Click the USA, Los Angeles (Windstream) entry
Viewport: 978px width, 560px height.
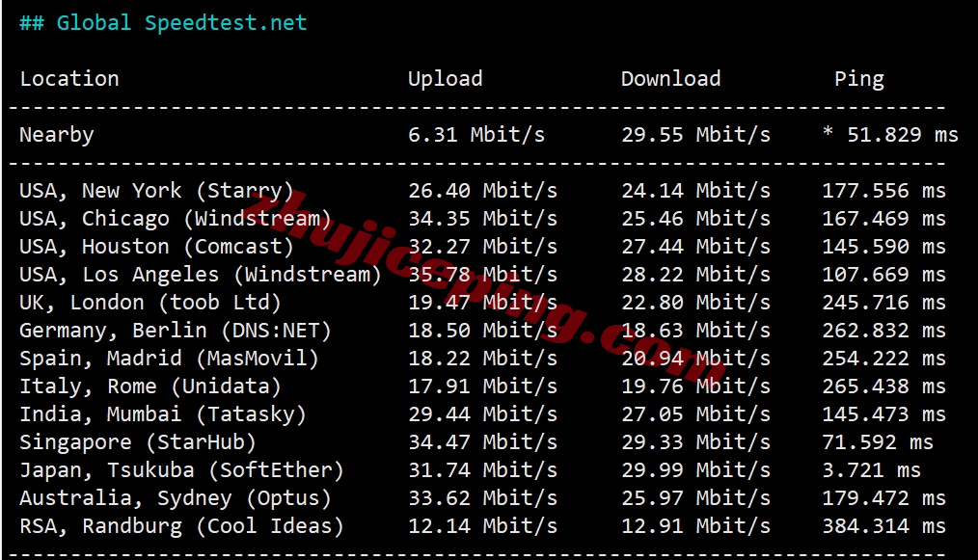click(200, 275)
